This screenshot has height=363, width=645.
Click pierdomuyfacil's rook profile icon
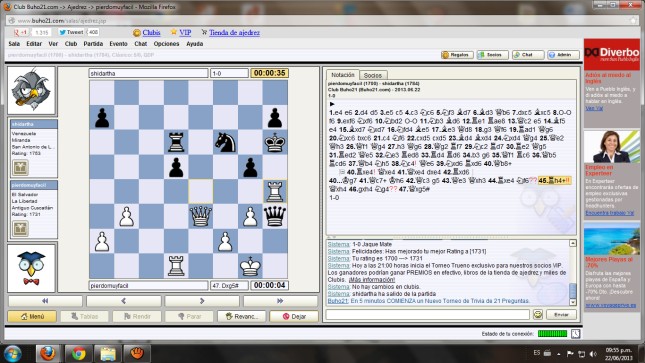(x=20, y=228)
